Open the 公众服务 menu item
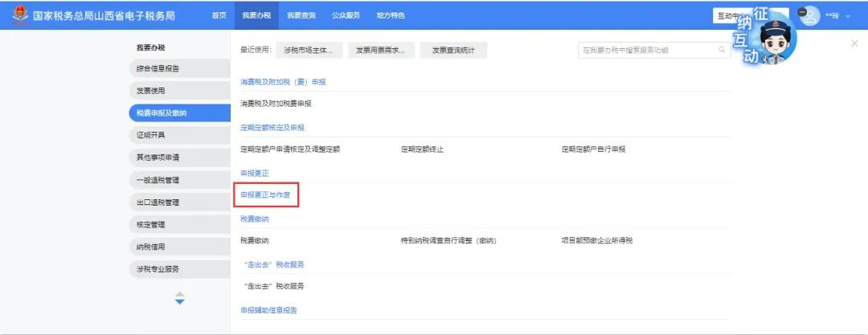This screenshot has width=868, height=335. point(346,16)
